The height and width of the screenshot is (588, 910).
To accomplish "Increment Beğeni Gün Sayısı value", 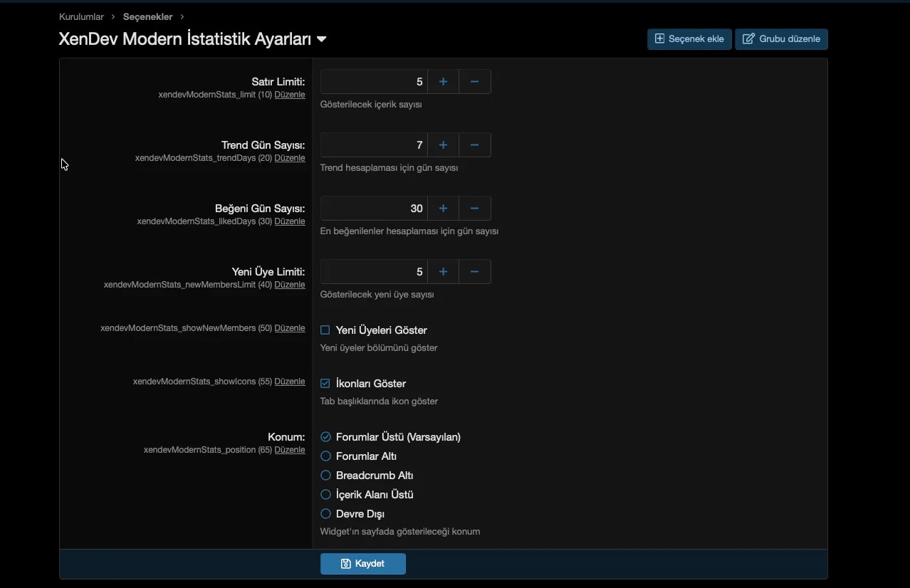I will coord(443,209).
